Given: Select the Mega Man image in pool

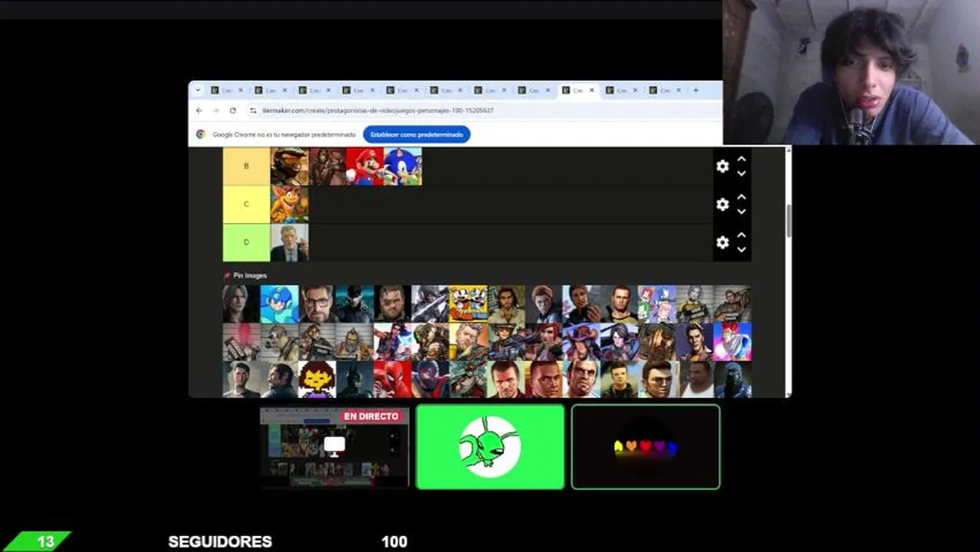Looking at the screenshot, I should [279, 304].
